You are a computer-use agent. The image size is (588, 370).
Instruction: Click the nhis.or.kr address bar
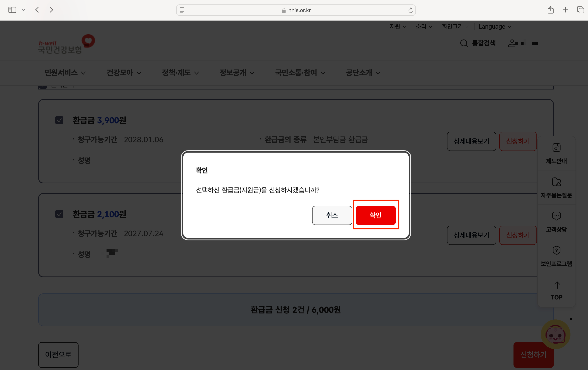click(296, 10)
